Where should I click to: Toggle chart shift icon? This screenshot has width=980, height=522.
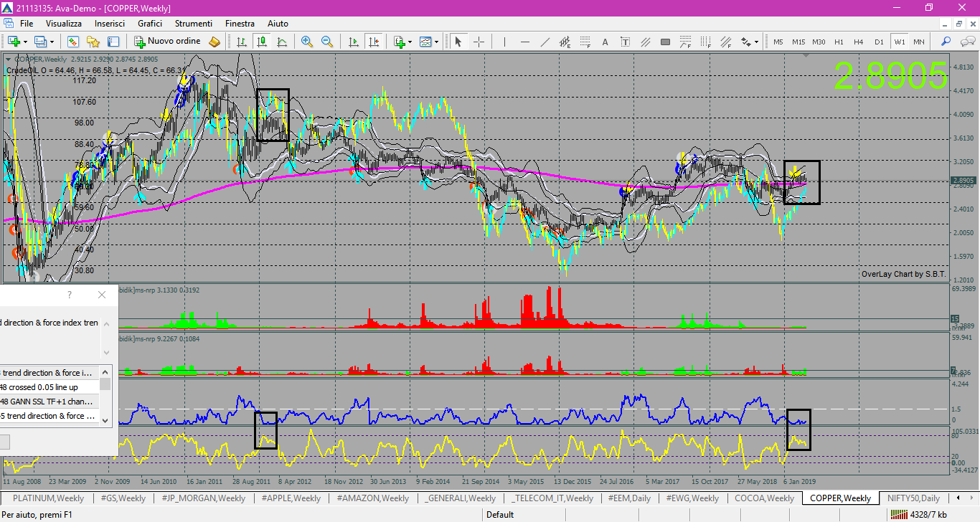point(374,42)
